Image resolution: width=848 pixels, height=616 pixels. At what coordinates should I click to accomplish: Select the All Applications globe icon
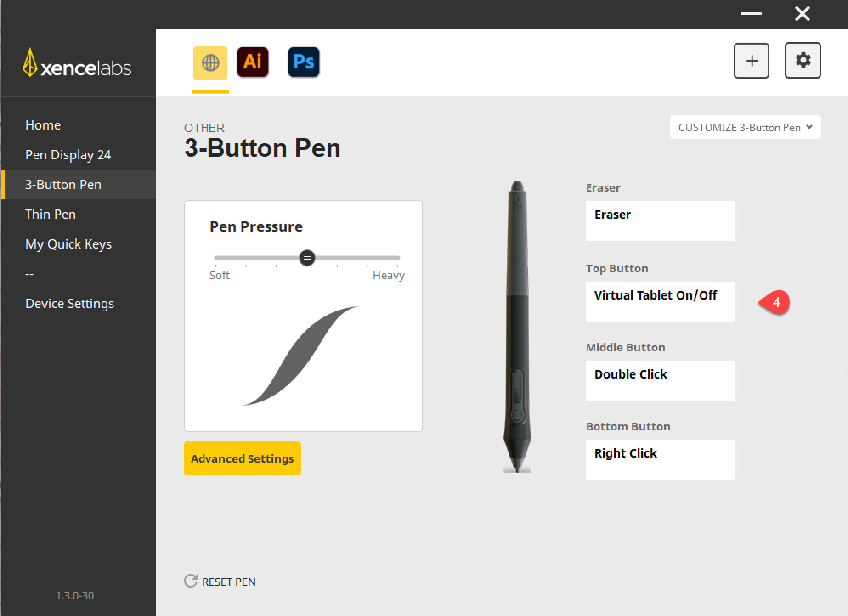coord(210,63)
